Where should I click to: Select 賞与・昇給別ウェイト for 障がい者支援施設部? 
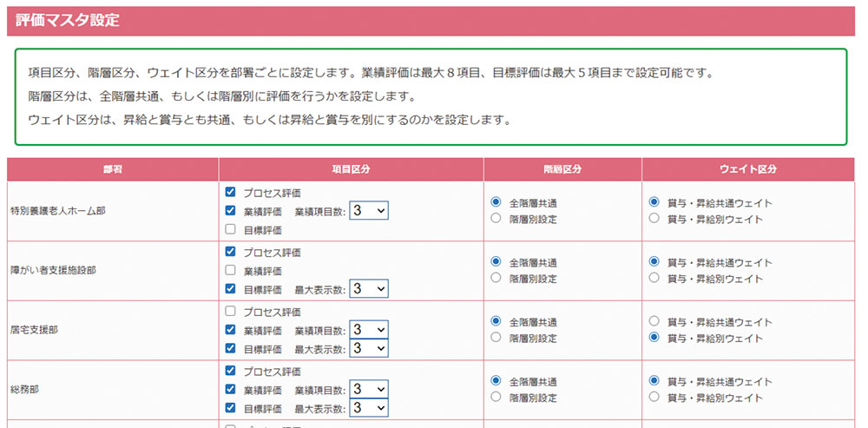pos(654,279)
